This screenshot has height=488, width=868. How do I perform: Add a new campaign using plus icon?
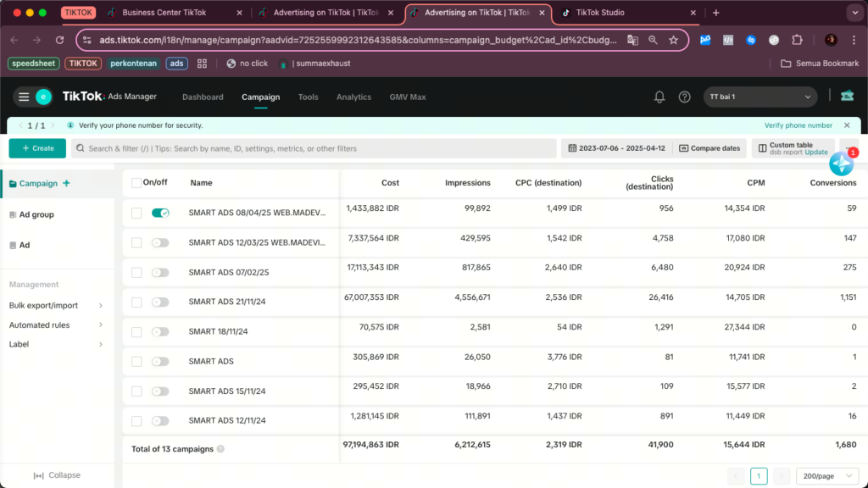(67, 183)
